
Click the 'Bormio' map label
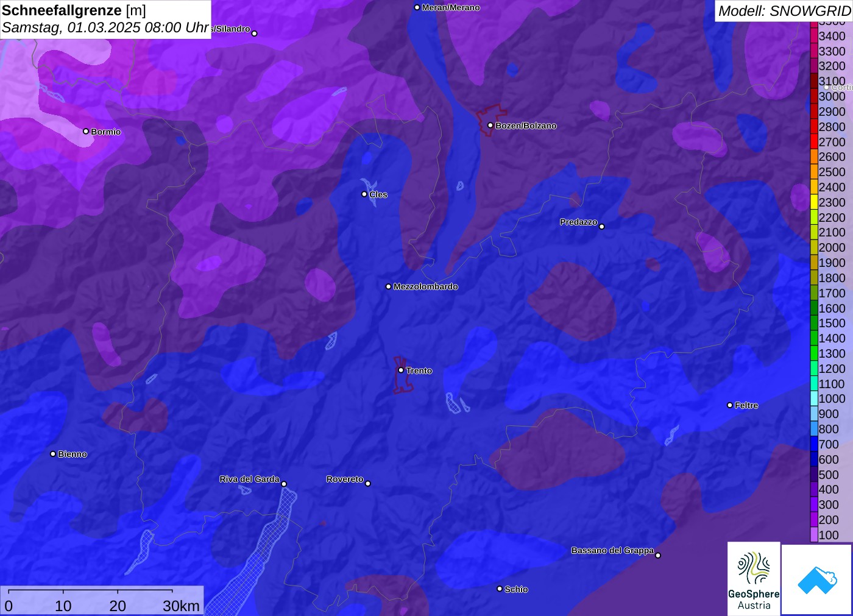106,132
